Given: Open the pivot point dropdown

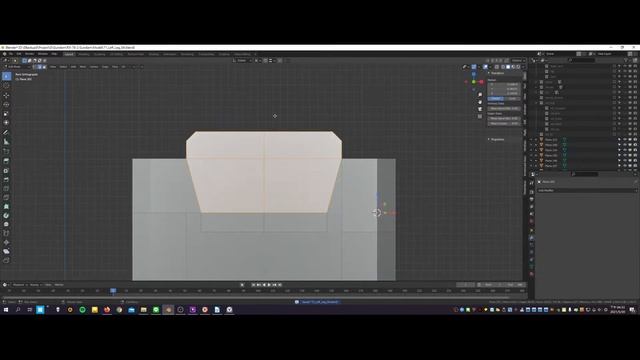Looking at the screenshot, I should (257, 60).
